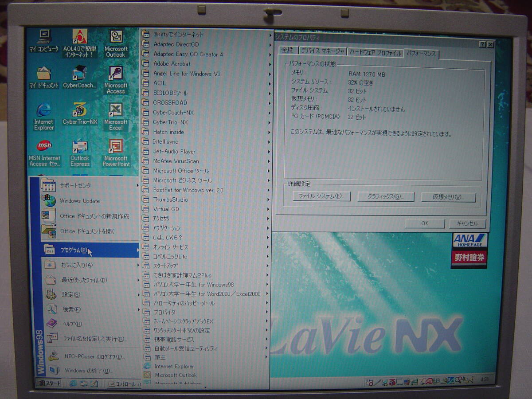The image size is (532, 399).
Task: Open CyberTrio-NX desktop icon
Action: coord(80,114)
